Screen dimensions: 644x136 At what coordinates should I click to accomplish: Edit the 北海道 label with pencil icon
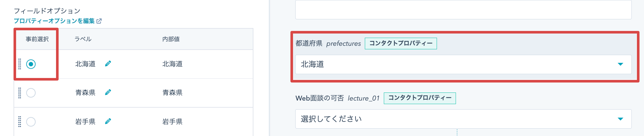[x=108, y=64]
